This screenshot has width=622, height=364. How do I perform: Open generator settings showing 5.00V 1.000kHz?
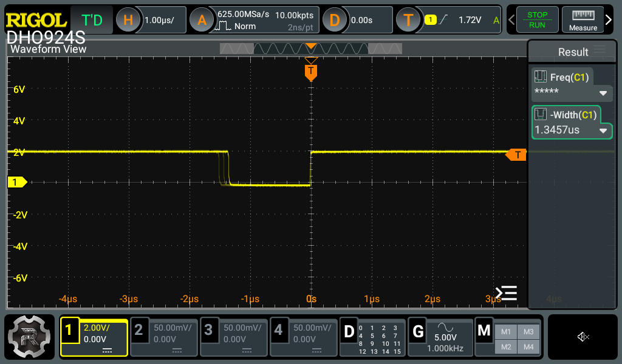point(445,343)
